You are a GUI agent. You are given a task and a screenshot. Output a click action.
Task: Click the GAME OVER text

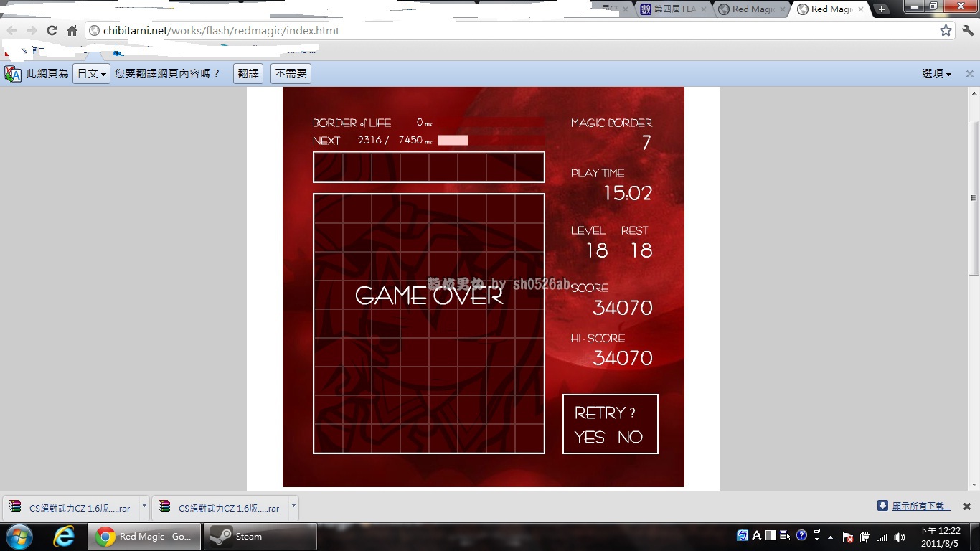pyautogui.click(x=429, y=296)
